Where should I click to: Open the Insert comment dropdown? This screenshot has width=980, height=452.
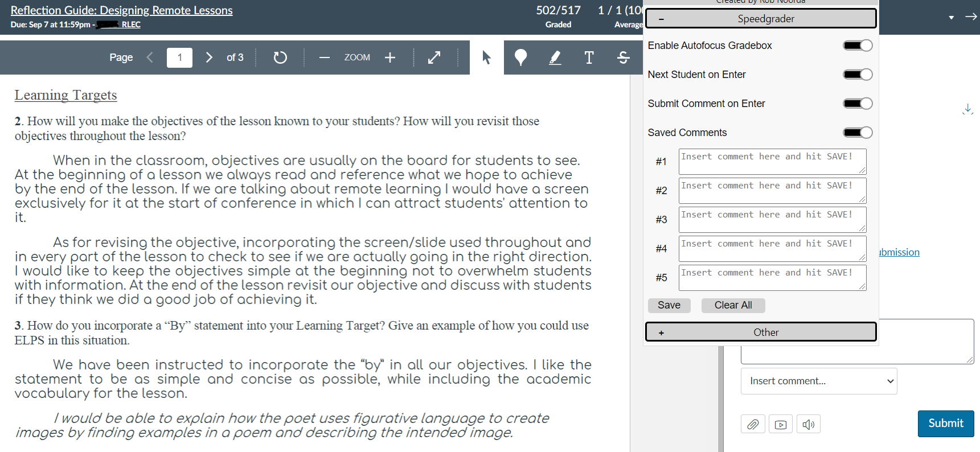click(819, 381)
